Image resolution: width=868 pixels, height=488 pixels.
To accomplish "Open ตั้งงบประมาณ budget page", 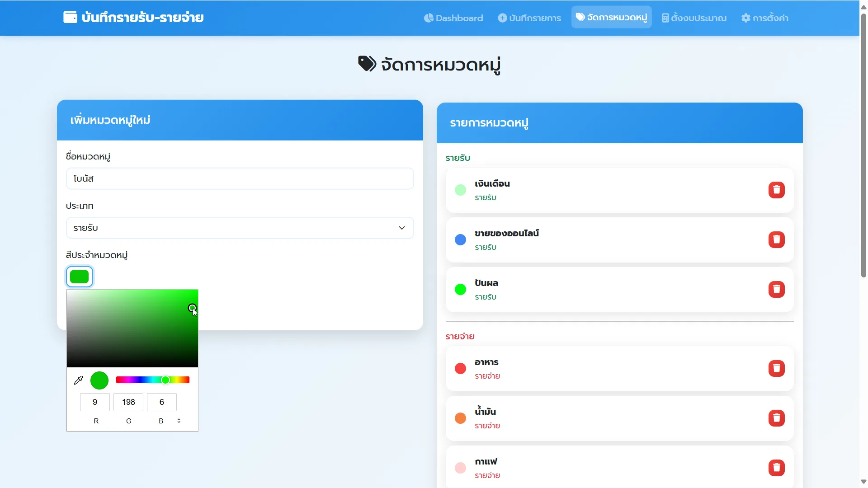I will coord(694,18).
